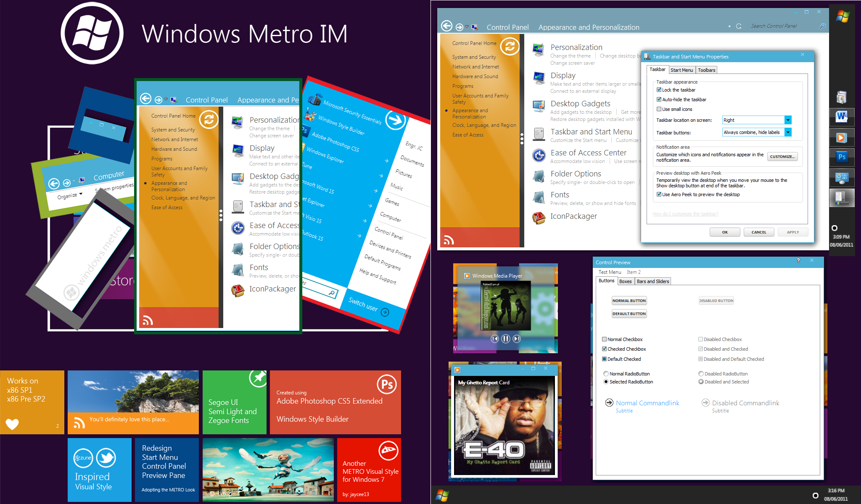Toggle Use Aero Peek to preview the desktop

pos(659,194)
